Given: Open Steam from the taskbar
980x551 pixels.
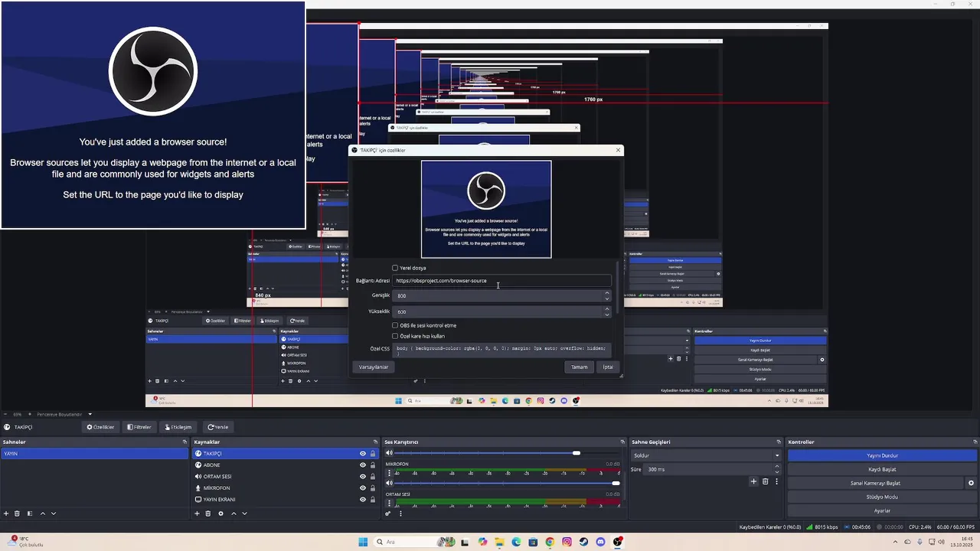Looking at the screenshot, I should pos(583,542).
